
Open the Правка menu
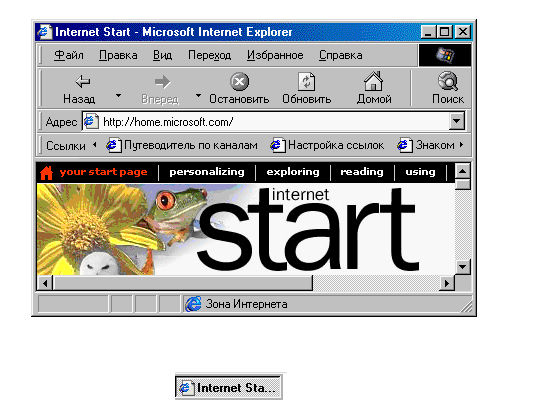pos(118,55)
